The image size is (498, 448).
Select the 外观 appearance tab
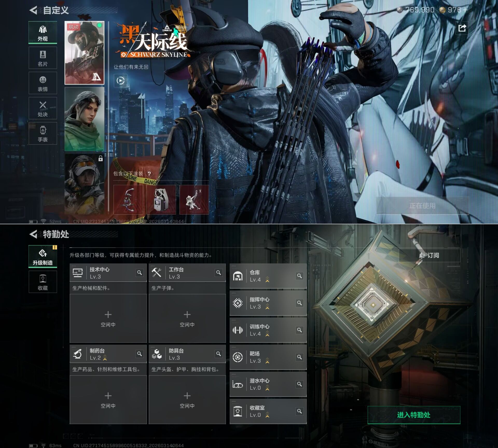point(43,33)
